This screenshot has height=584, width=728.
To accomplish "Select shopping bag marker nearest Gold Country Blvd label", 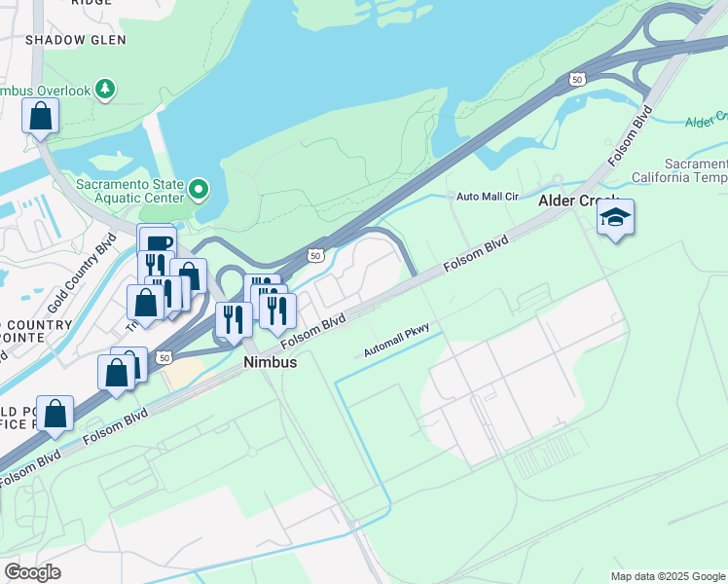I will (145, 306).
